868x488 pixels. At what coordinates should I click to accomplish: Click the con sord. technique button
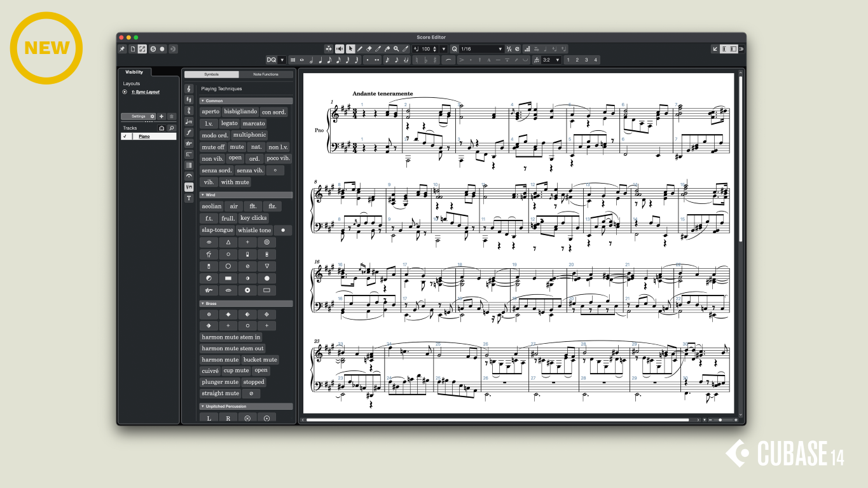point(274,112)
